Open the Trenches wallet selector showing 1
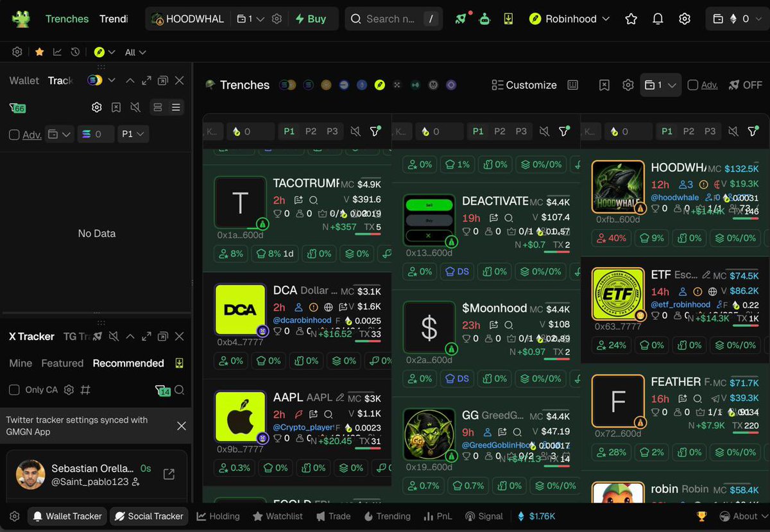This screenshot has width=770, height=532. coord(660,85)
